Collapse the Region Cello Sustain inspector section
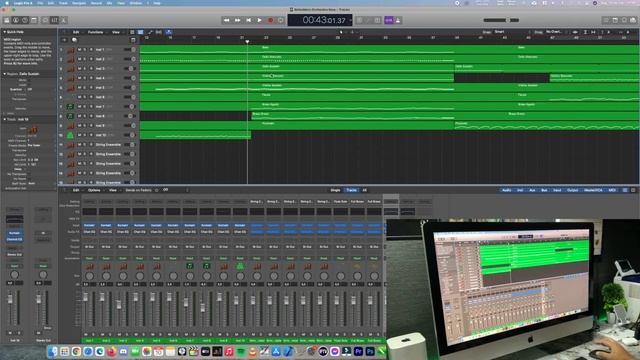The height and width of the screenshot is (360, 640). tap(4, 74)
